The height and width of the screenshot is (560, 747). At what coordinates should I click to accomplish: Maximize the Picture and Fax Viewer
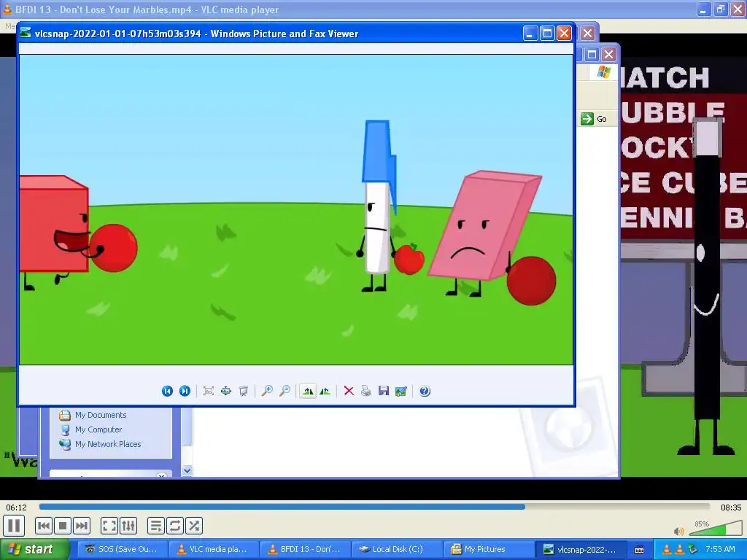point(547,34)
